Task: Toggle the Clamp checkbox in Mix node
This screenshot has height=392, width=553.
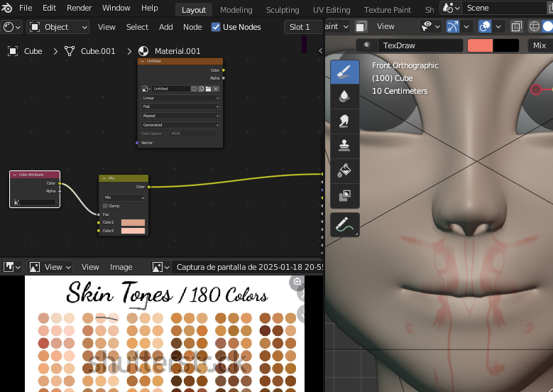Action: coord(105,206)
